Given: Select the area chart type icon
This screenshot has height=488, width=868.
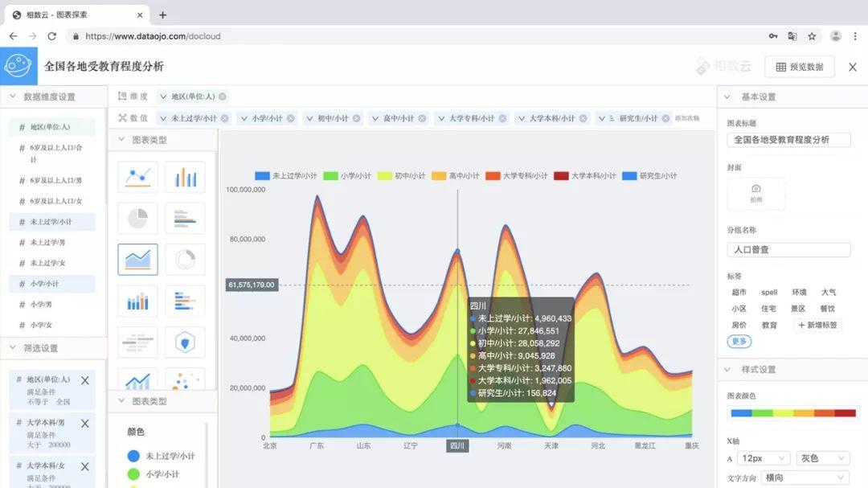Looking at the screenshot, I should pyautogui.click(x=137, y=259).
